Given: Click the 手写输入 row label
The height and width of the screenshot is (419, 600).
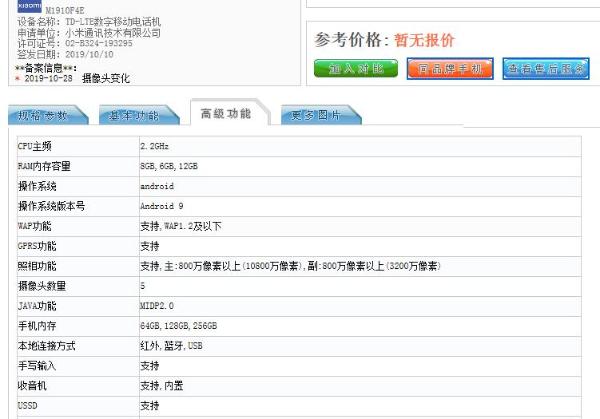Looking at the screenshot, I should [x=37, y=366].
